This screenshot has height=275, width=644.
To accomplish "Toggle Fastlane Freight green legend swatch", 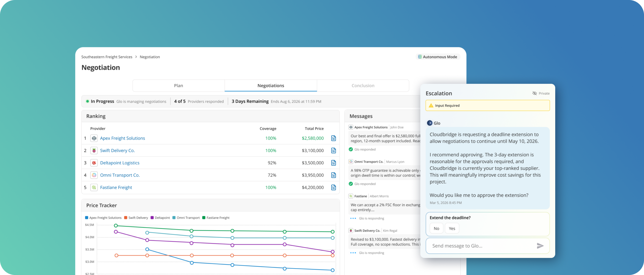I will tap(204, 218).
